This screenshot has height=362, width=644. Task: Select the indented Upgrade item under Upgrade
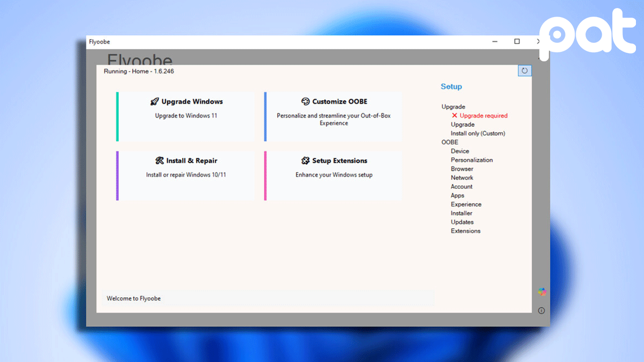coord(462,125)
